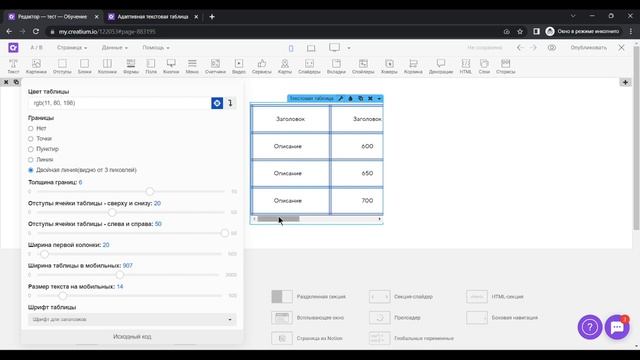Expand the desktop preview dropdown arrow

click(x=349, y=48)
